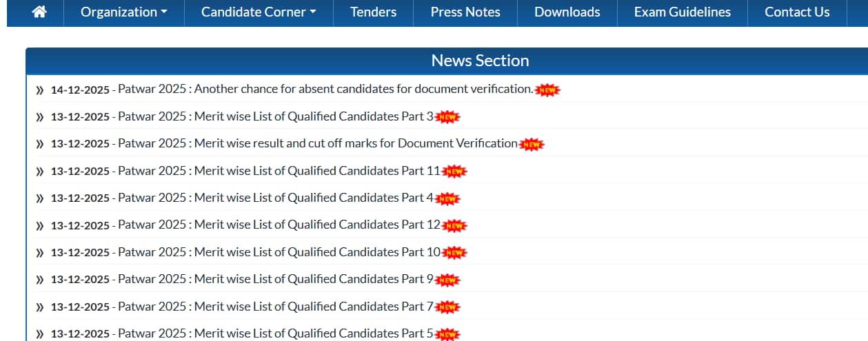The image size is (868, 341).
Task: Open Merit wise result and cut off marks
Action: [318, 143]
